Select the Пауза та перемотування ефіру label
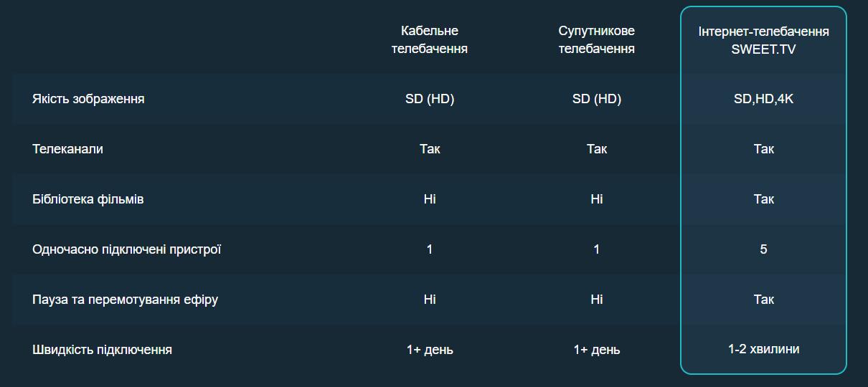Viewport: 868px width, 387px height. pyautogui.click(x=125, y=300)
